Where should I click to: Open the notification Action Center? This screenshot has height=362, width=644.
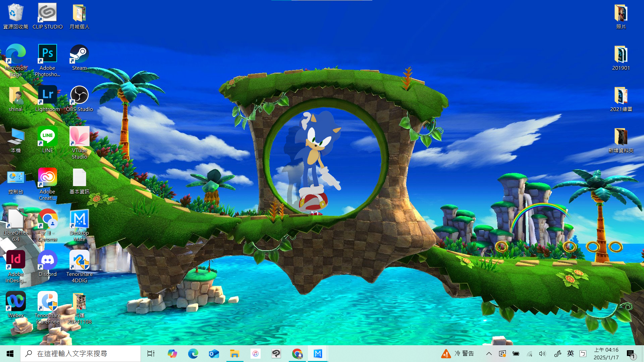631,354
